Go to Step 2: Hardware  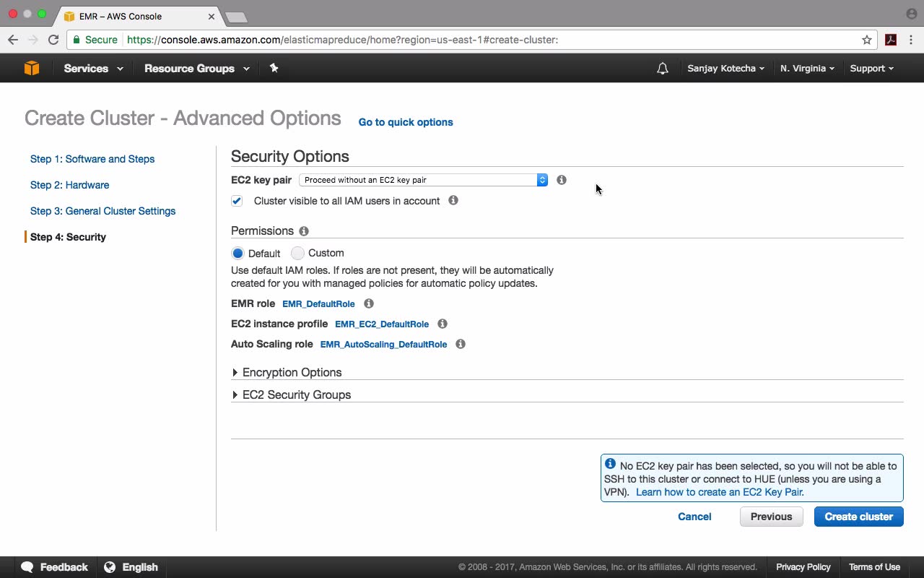pos(69,185)
